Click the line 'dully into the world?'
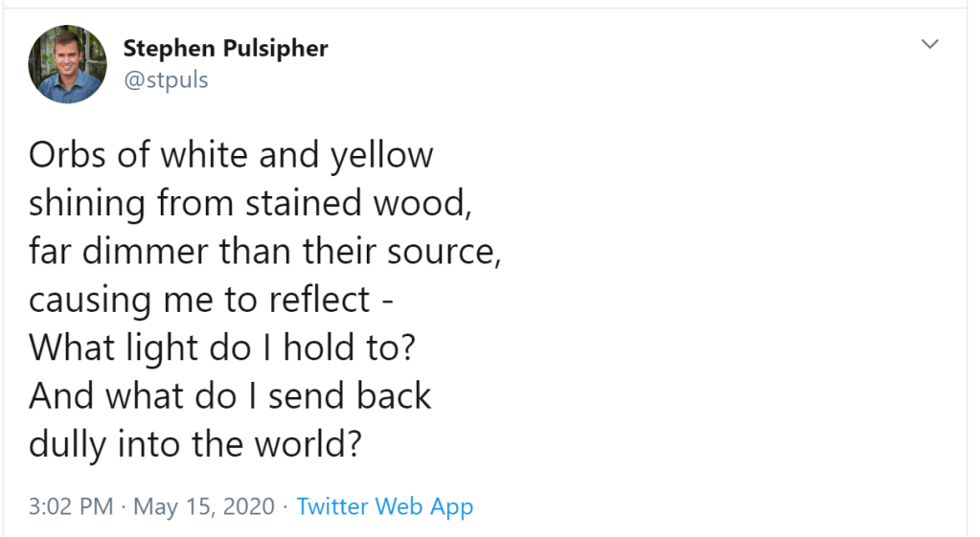Screen dimensions: 980x537 click(x=194, y=444)
